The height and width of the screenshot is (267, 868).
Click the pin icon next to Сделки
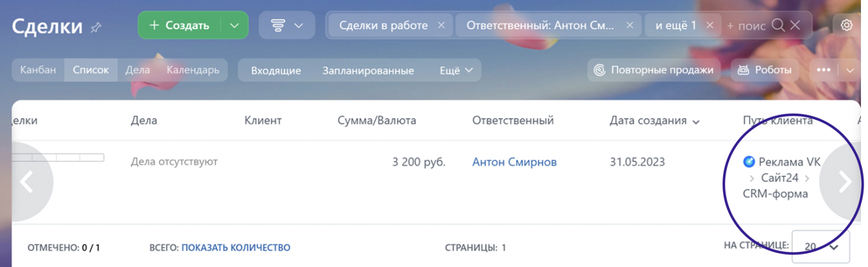tap(96, 27)
